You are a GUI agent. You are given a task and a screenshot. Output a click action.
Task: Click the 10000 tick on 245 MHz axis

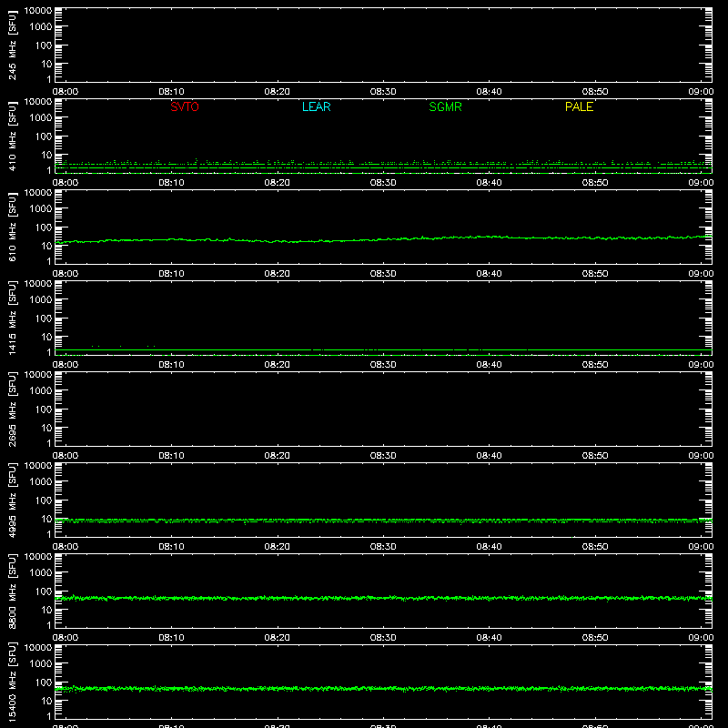coord(38,11)
